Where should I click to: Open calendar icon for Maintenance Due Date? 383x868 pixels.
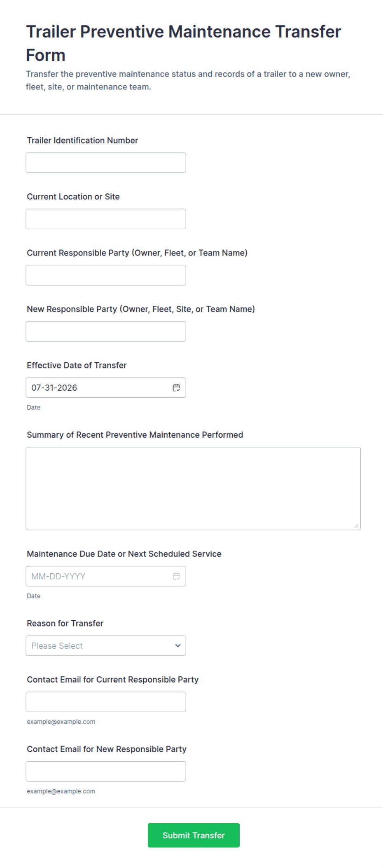176,576
